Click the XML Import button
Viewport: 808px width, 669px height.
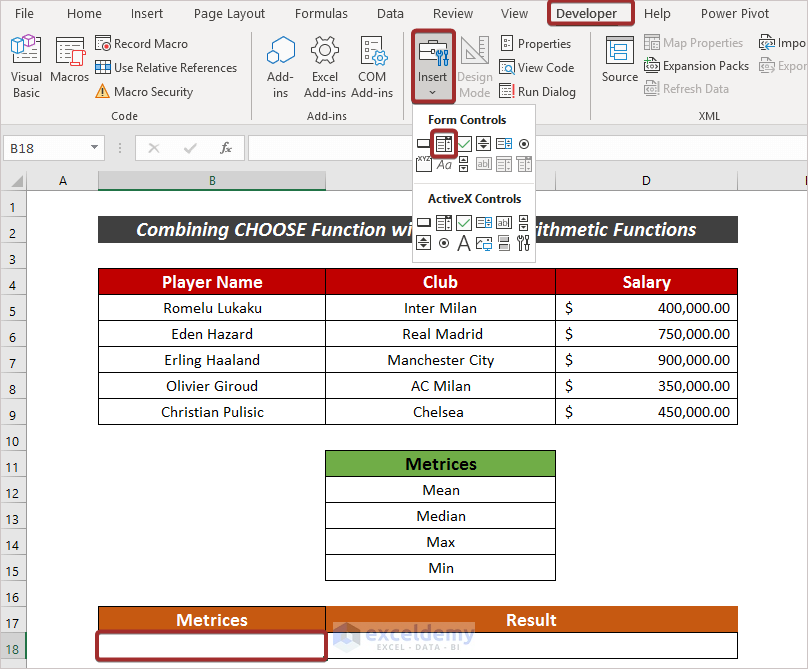[x=782, y=43]
